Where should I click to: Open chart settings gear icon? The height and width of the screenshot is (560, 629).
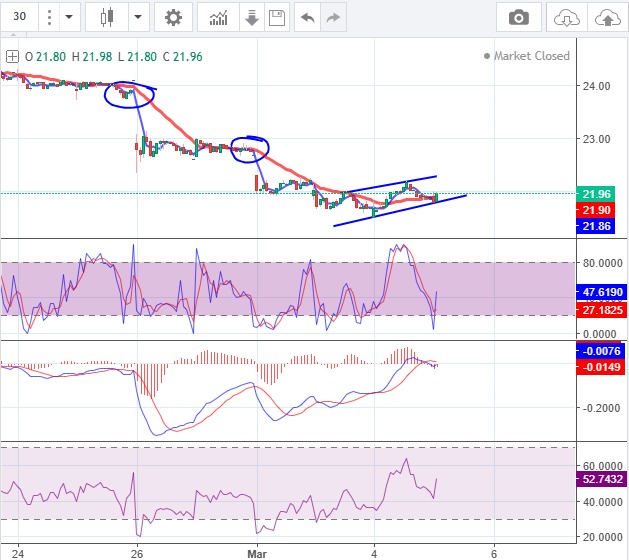coord(173,17)
